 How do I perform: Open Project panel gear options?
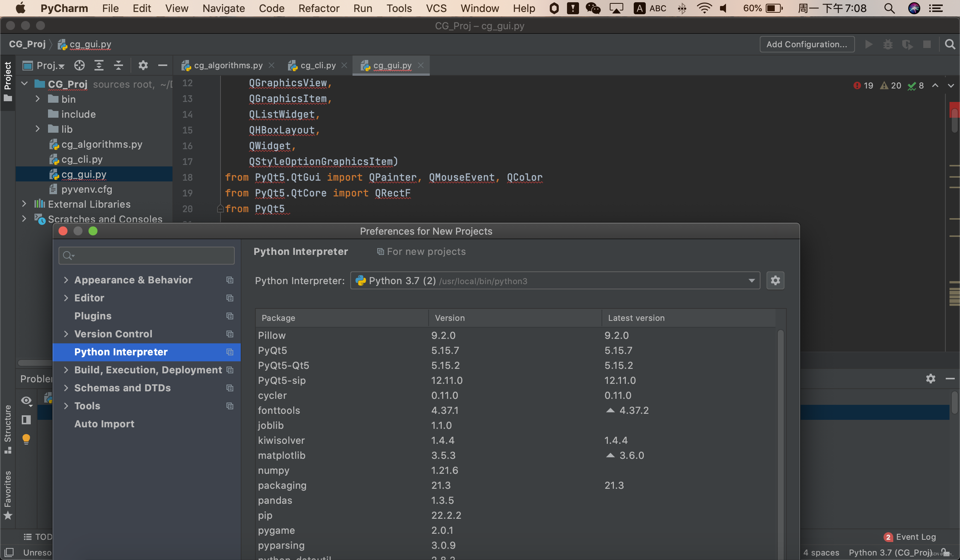pos(143,66)
